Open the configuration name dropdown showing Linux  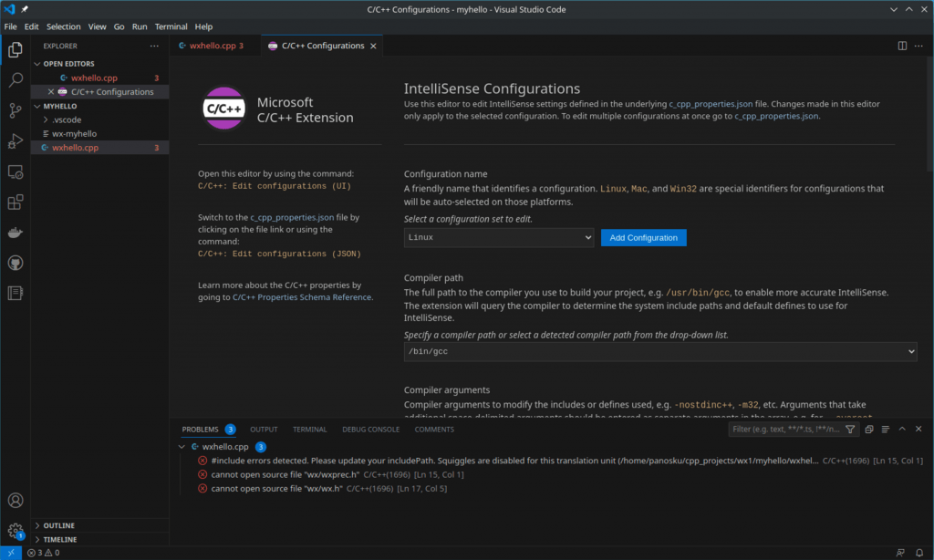499,237
